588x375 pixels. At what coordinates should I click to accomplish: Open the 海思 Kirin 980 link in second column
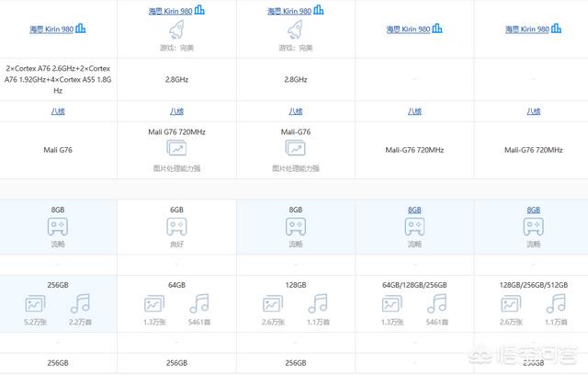click(x=170, y=11)
